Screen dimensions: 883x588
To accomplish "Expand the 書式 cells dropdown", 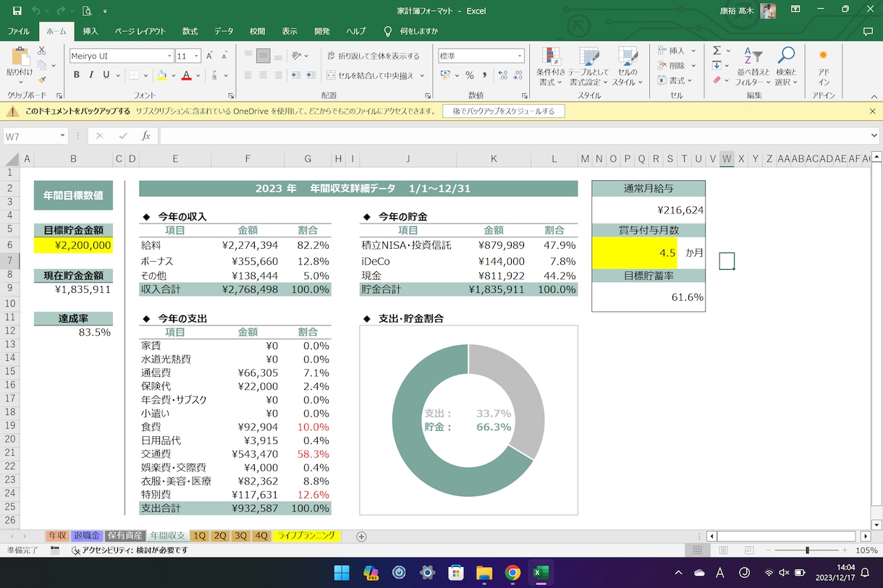I will [690, 80].
